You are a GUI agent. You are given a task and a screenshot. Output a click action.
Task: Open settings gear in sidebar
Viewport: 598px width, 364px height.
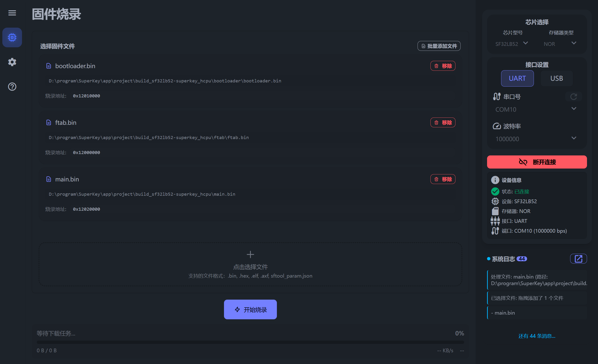pos(12,62)
